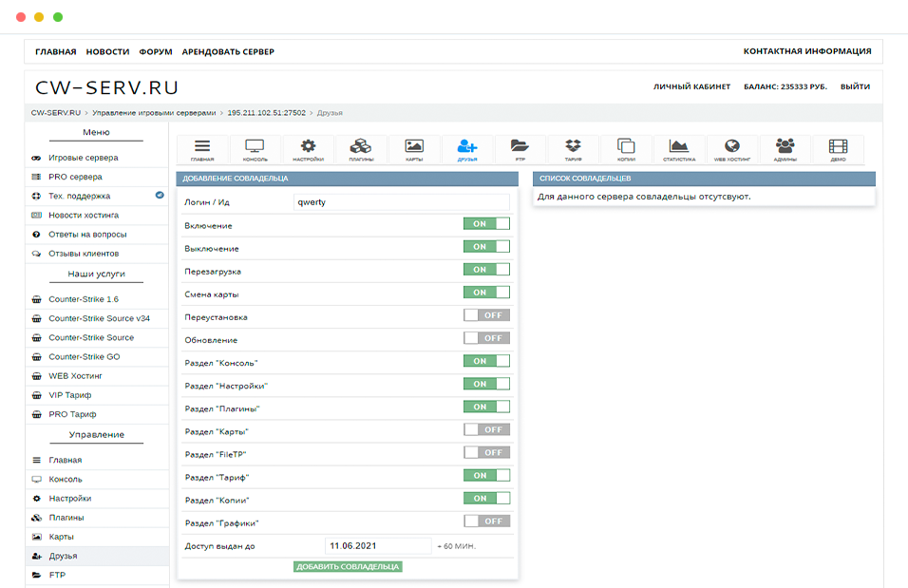This screenshot has width=908, height=588.
Task: Click the Тариф toolbar icon
Action: tap(573, 149)
